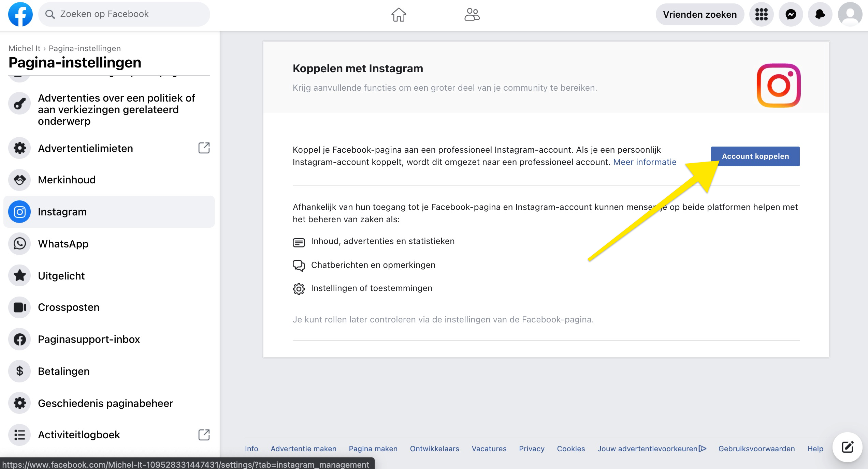The image size is (868, 469).
Task: Click the text Chatberichten en opmerkingen
Action: (x=373, y=265)
